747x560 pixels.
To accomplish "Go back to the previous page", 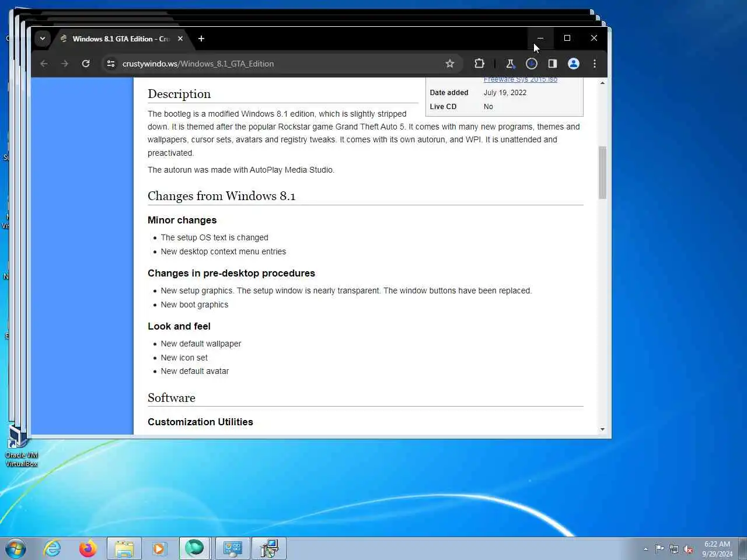I will (x=44, y=64).
